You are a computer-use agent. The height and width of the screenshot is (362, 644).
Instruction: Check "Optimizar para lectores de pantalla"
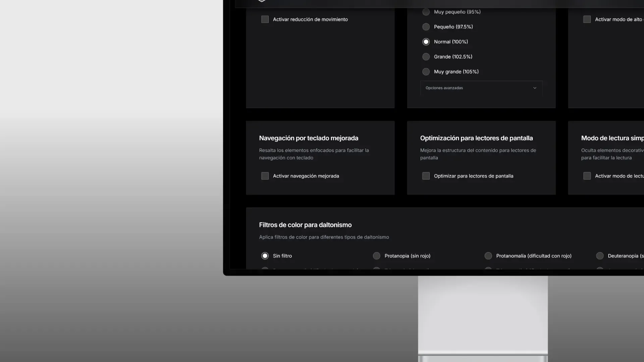pos(426,176)
